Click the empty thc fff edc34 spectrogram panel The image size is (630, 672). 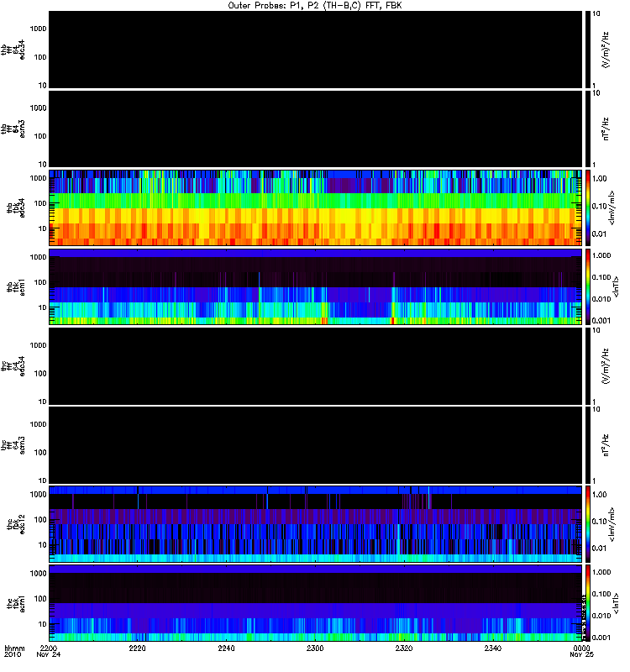[316, 366]
